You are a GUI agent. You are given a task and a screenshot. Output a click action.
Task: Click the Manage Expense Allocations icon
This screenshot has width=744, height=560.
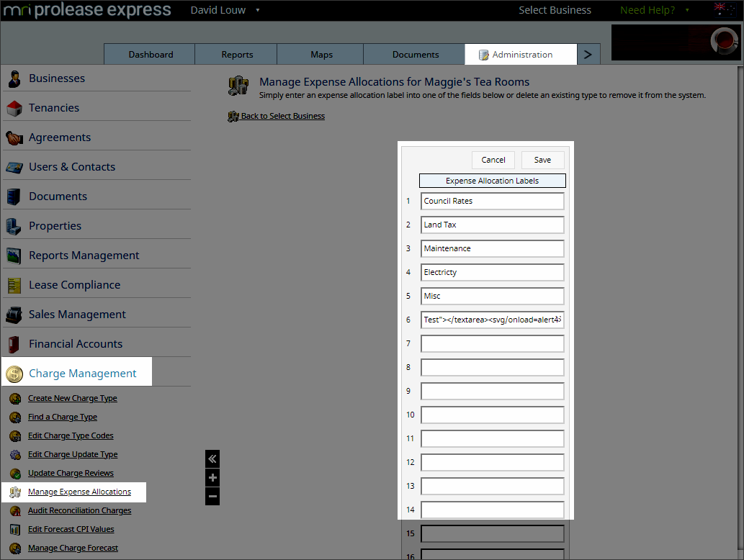[x=15, y=492]
